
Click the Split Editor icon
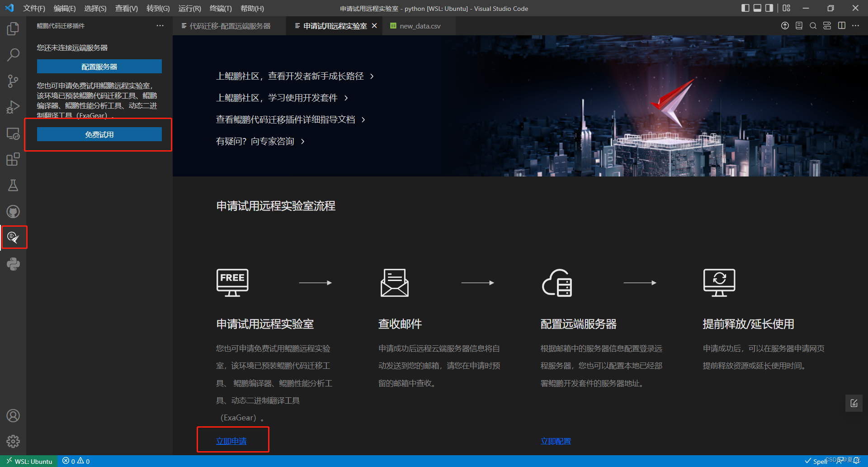pyautogui.click(x=842, y=26)
